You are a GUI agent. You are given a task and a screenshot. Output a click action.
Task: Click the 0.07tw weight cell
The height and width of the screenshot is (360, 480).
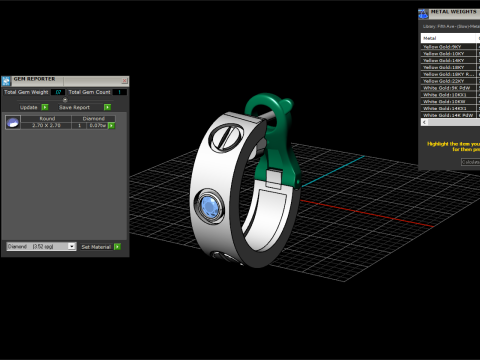click(x=97, y=126)
